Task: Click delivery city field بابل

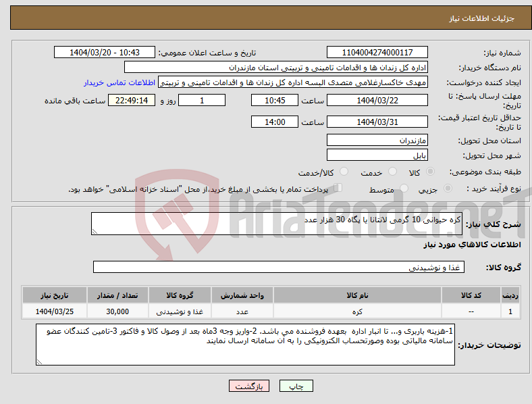Action: pyautogui.click(x=377, y=155)
